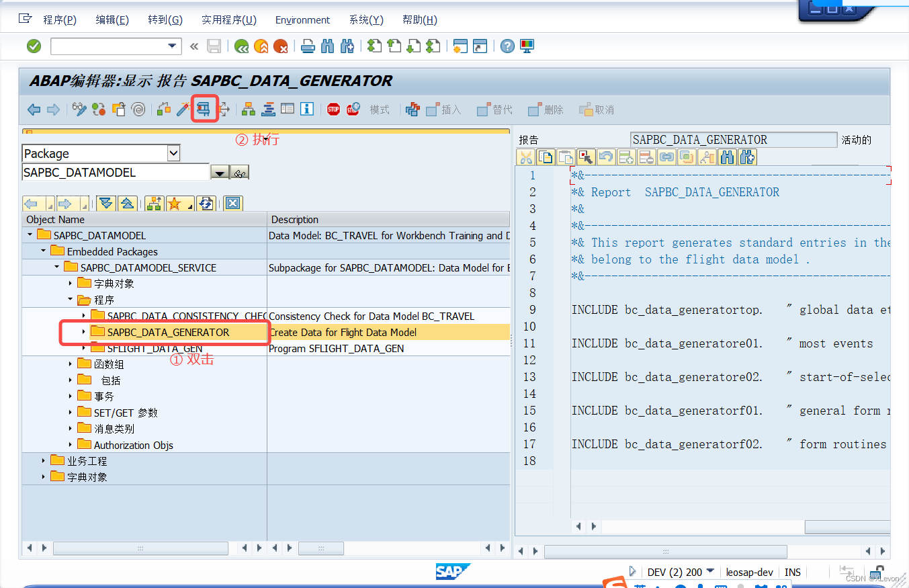Image resolution: width=909 pixels, height=588 pixels.
Task: Expand the 函数组 folder node
Action: tap(70, 364)
